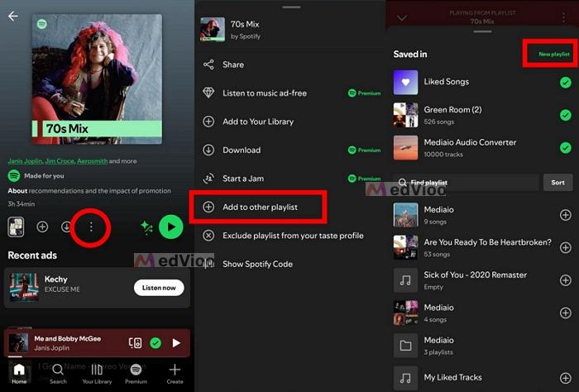Add 70s Mix to library with plus icon
The height and width of the screenshot is (392, 579).
[x=42, y=227]
